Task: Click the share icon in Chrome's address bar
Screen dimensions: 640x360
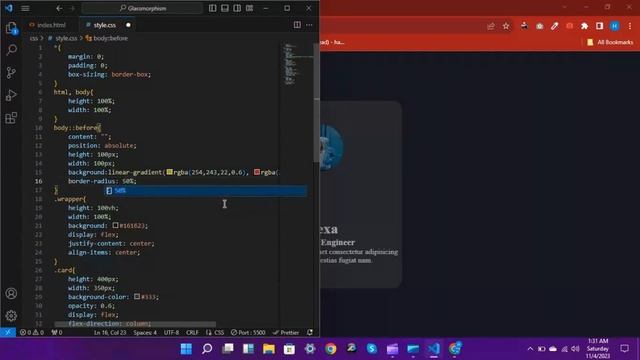Action: click(491, 26)
